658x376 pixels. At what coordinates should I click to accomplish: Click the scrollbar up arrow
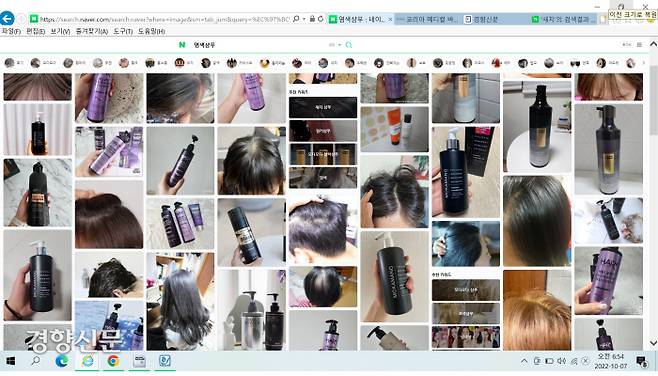(x=653, y=44)
